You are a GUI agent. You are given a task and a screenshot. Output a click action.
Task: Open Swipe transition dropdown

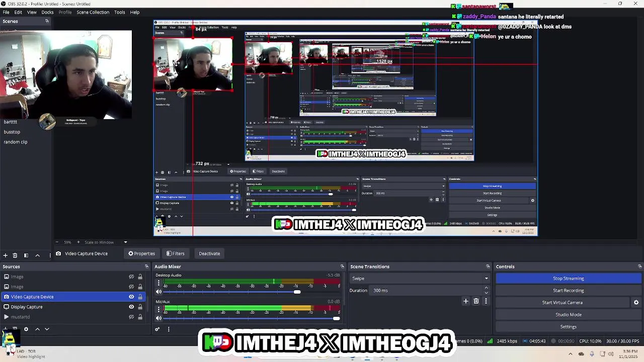[x=420, y=279]
